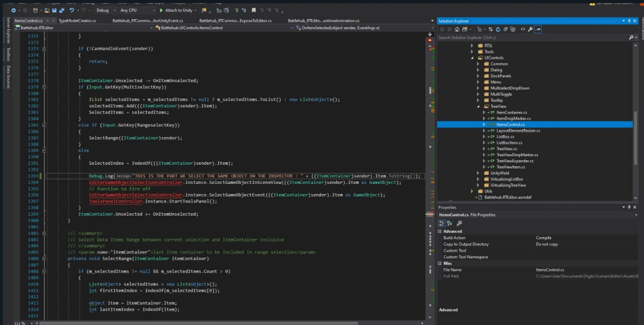
Task: Collapse the Advanced properties category
Action: [x=440, y=231]
